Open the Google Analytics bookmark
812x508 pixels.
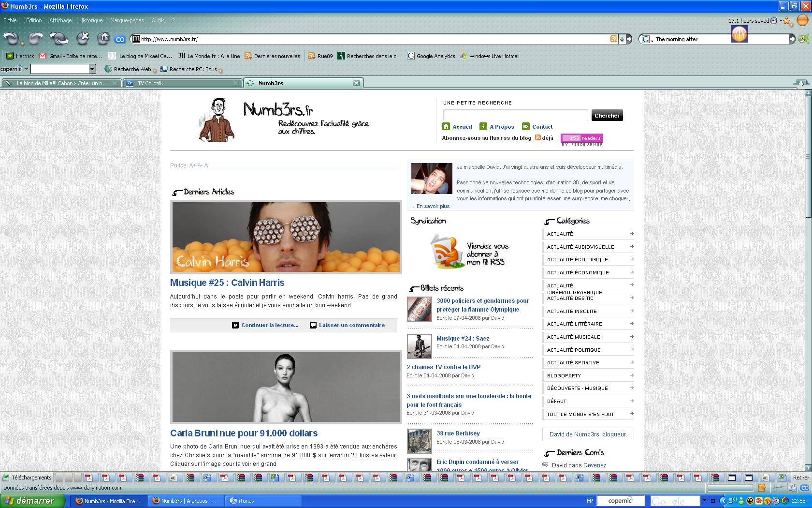coord(431,56)
